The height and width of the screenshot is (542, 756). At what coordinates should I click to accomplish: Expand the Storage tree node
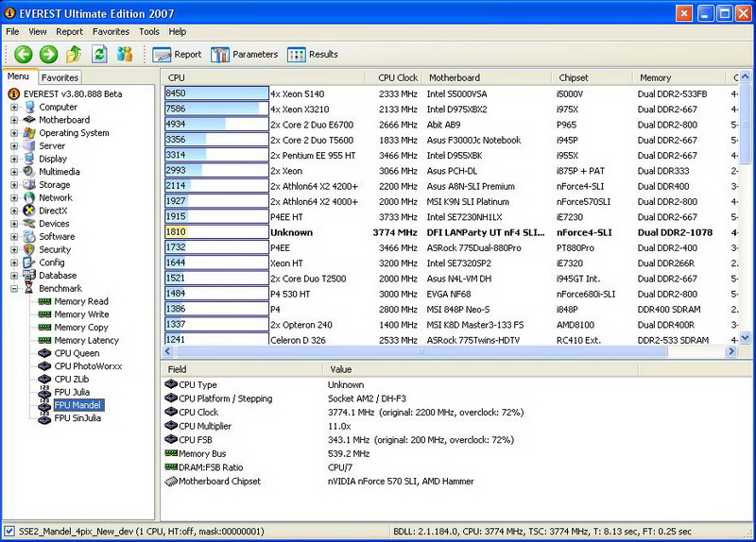pyautogui.click(x=14, y=185)
